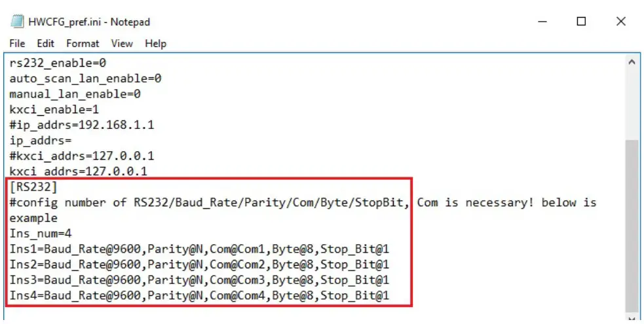Open the View menu
This screenshot has height=324, width=644.
point(122,43)
